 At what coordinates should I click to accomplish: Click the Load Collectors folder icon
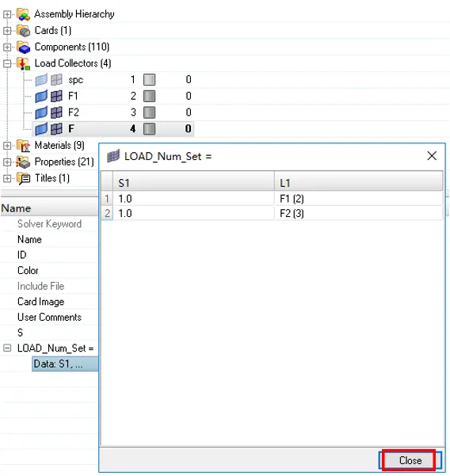click(x=23, y=63)
